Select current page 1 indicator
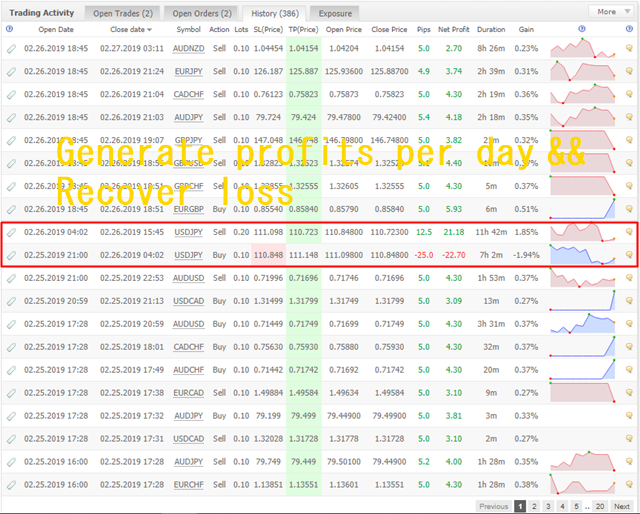 520,506
